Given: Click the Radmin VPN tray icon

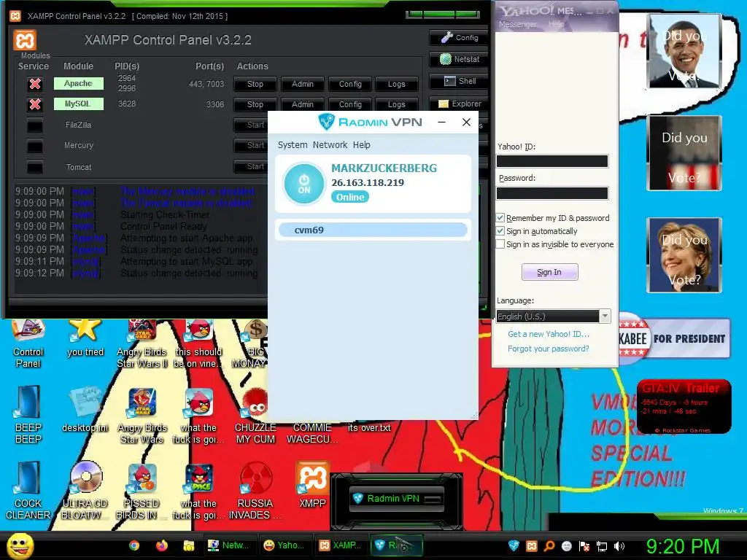Looking at the screenshot, I should (514, 546).
